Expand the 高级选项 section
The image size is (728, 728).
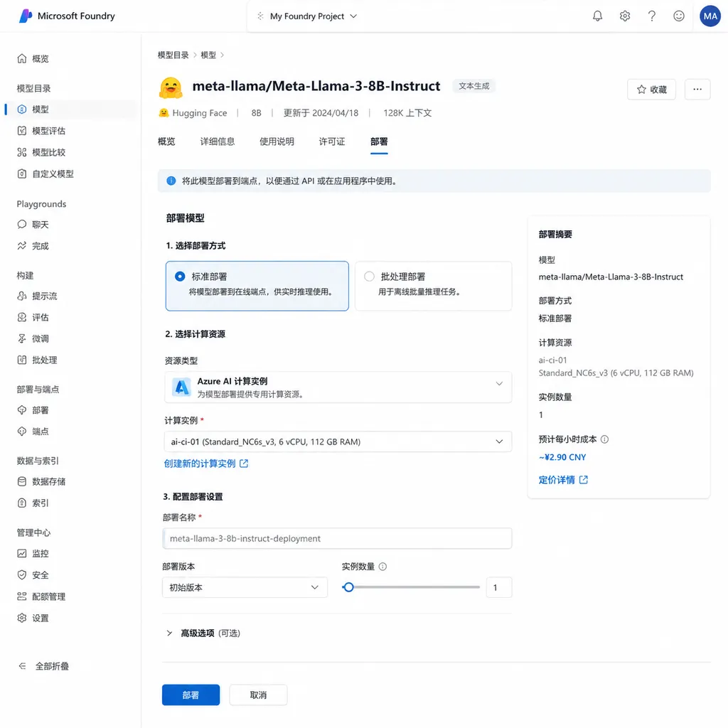pyautogui.click(x=203, y=633)
